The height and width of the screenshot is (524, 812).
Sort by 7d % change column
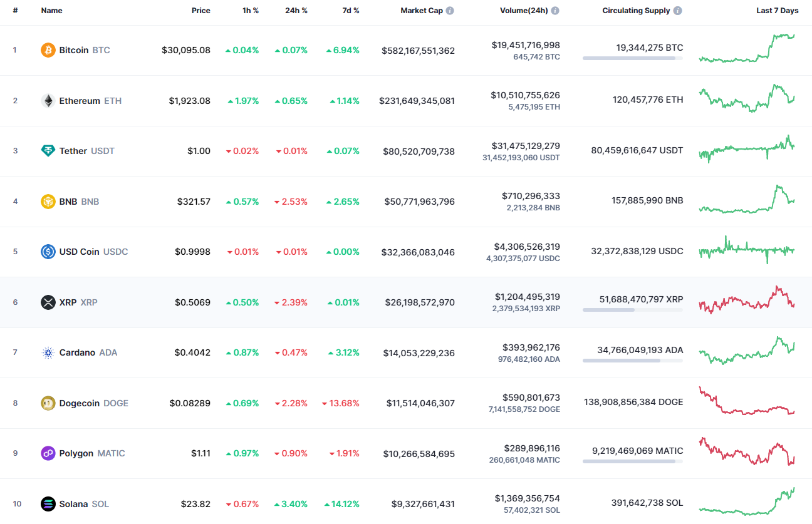(351, 10)
